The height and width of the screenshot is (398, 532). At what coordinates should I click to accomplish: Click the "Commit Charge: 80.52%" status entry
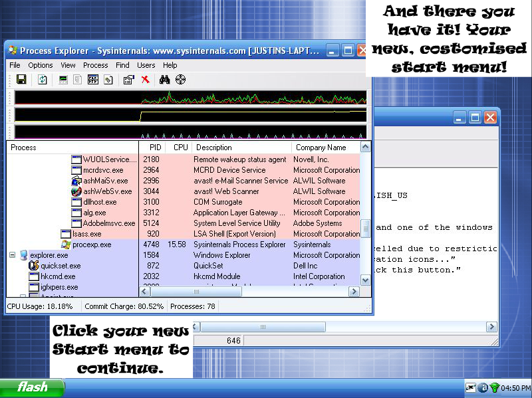124,306
